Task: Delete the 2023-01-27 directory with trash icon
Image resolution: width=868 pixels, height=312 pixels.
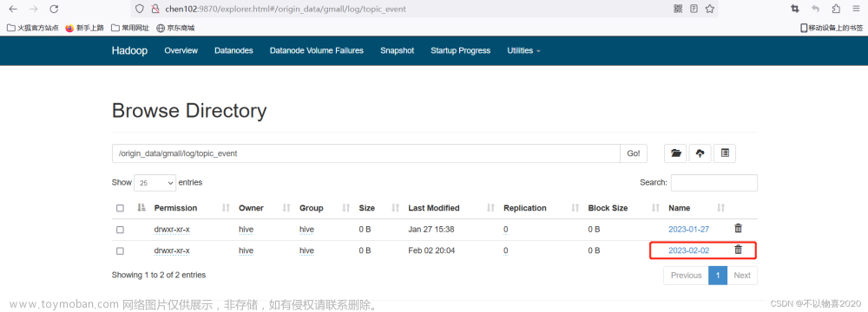Action: 738,228
